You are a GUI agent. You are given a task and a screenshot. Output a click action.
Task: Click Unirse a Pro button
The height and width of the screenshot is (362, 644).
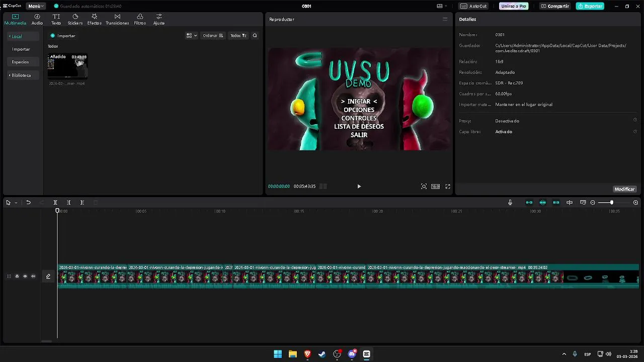514,6
